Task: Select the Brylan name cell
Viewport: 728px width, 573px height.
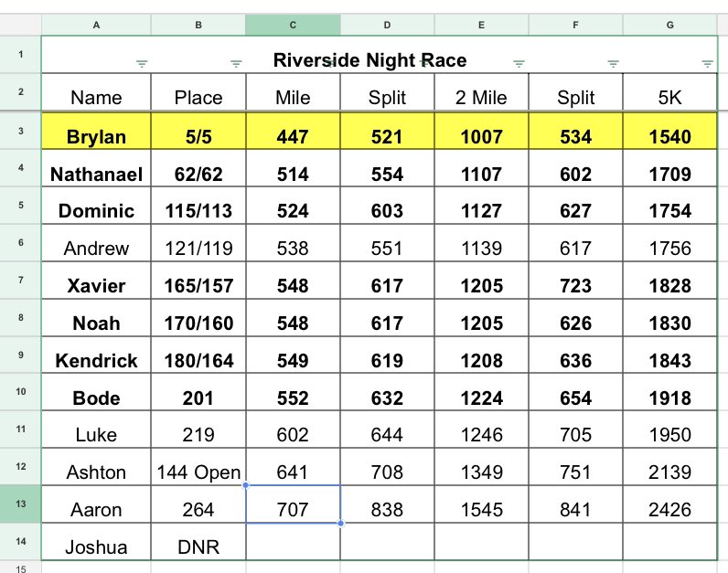Action: [x=96, y=132]
